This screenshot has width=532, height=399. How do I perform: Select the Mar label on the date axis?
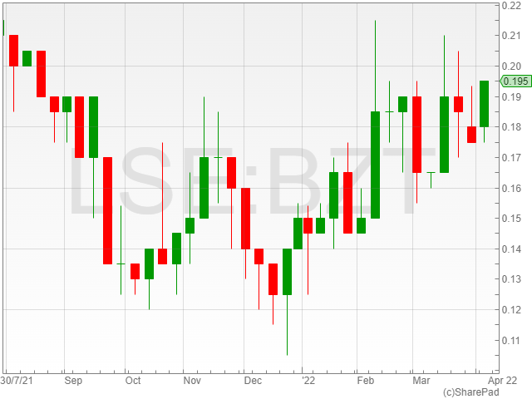421,380
